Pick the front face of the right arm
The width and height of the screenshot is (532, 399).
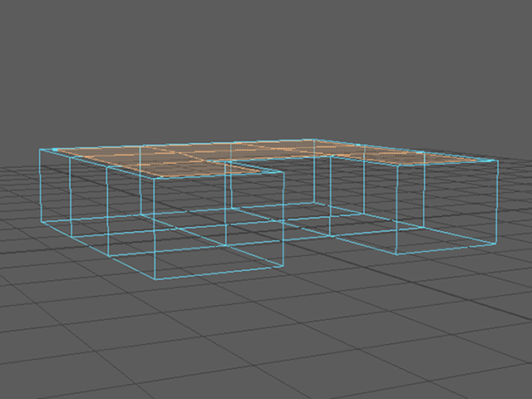447,207
